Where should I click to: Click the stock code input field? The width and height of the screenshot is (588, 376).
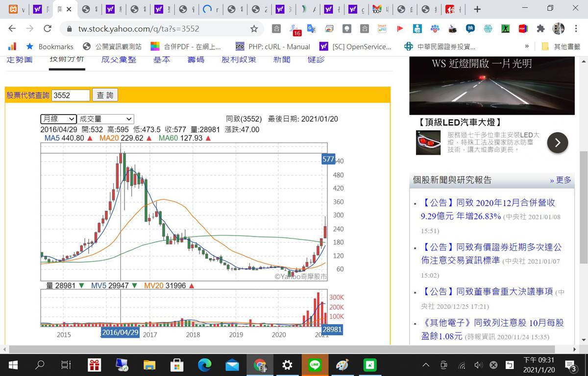[71, 95]
